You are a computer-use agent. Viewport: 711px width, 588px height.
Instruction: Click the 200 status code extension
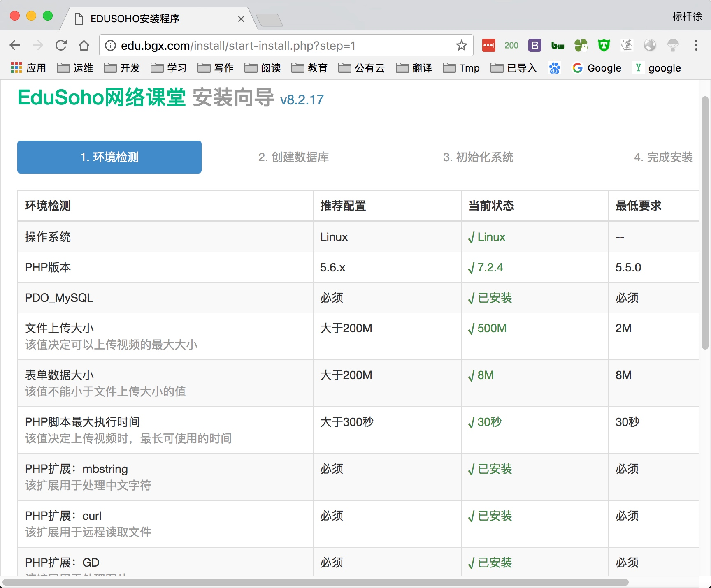click(511, 45)
